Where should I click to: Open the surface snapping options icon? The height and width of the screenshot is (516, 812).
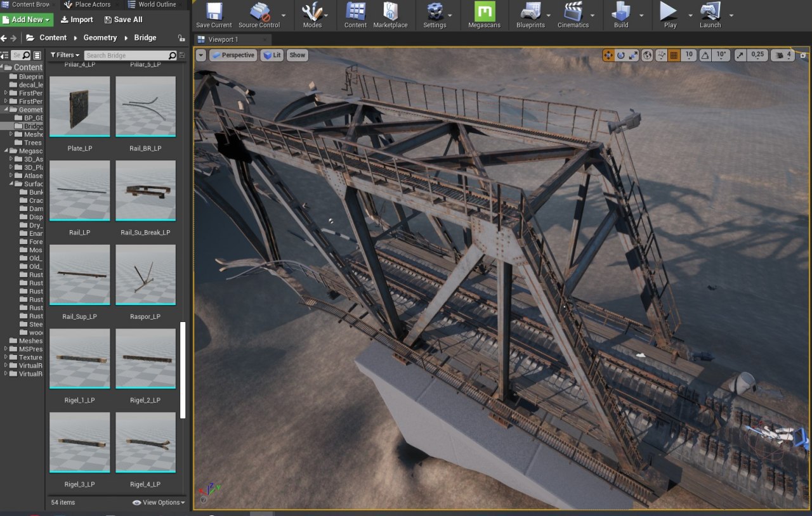[x=661, y=55]
